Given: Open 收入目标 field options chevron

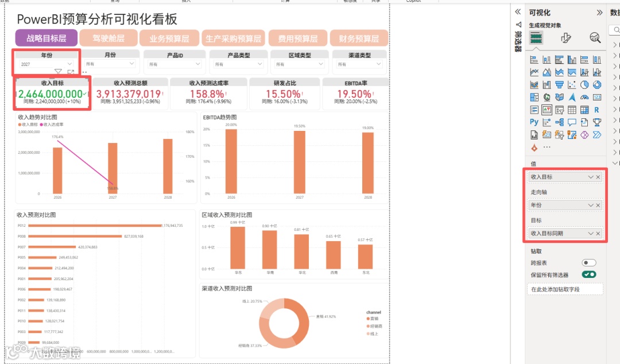Looking at the screenshot, I should pyautogui.click(x=590, y=177).
